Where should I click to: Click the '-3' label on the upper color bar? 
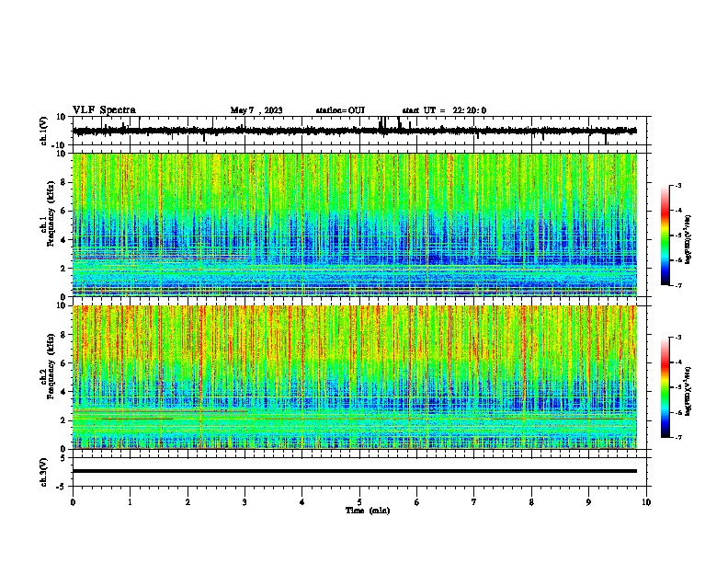pyautogui.click(x=678, y=185)
